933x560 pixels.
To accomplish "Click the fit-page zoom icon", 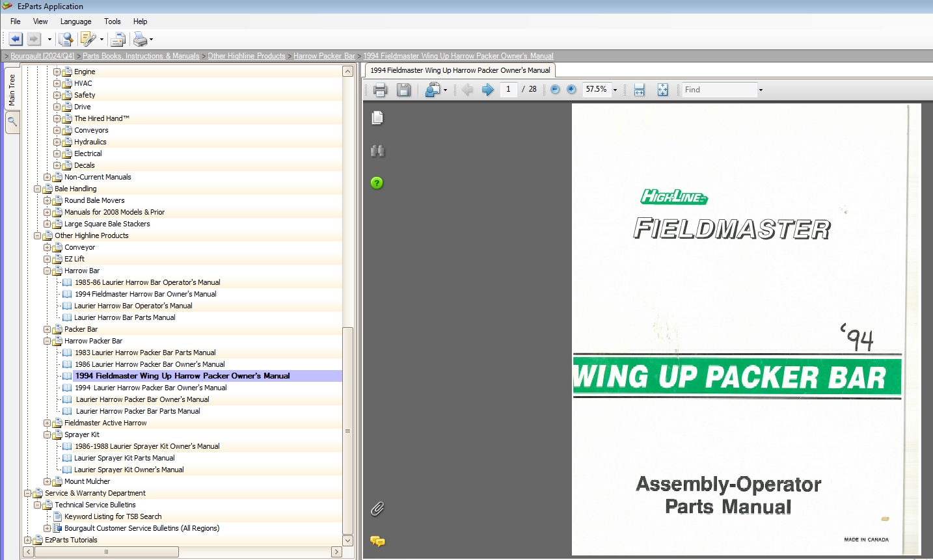I will point(662,90).
